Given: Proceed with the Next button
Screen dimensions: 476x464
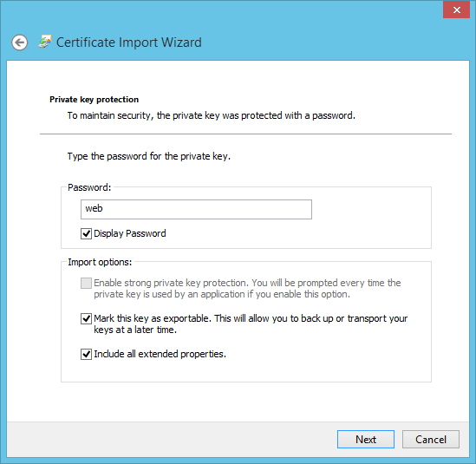Looking at the screenshot, I should point(366,439).
